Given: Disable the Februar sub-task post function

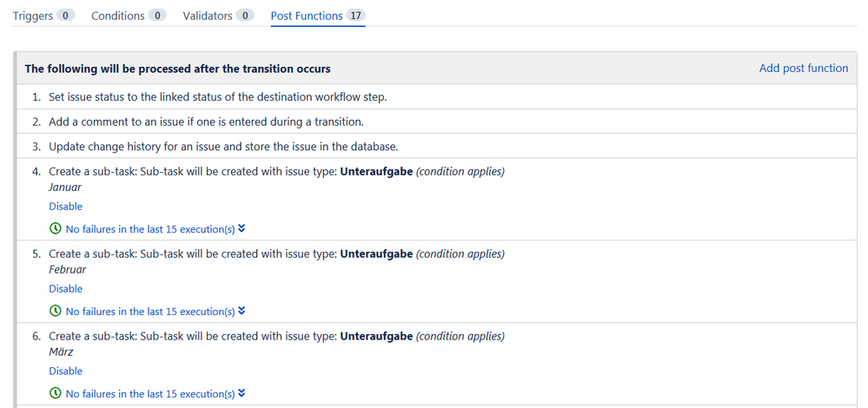Looking at the screenshot, I should click(65, 288).
